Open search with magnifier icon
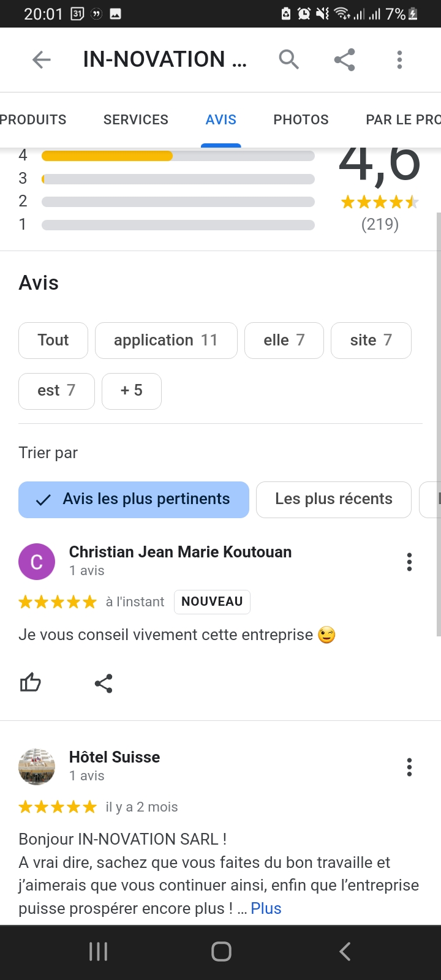The image size is (441, 980). tap(288, 59)
